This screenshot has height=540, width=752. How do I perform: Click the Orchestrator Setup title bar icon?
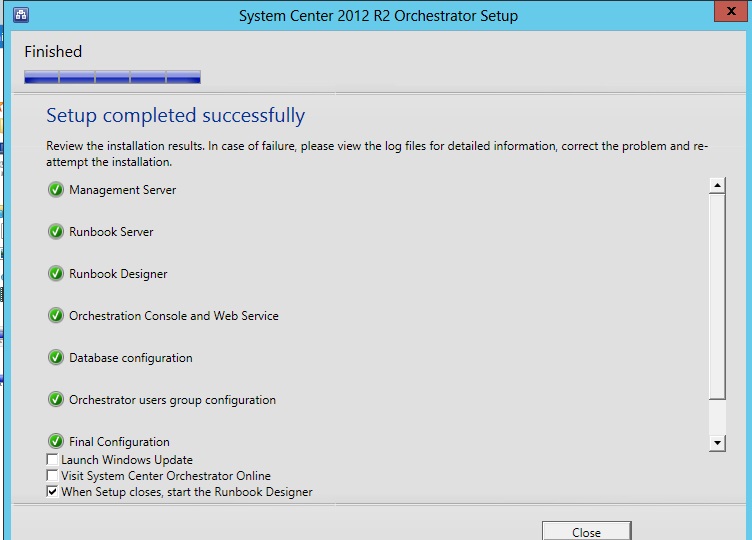20,15
